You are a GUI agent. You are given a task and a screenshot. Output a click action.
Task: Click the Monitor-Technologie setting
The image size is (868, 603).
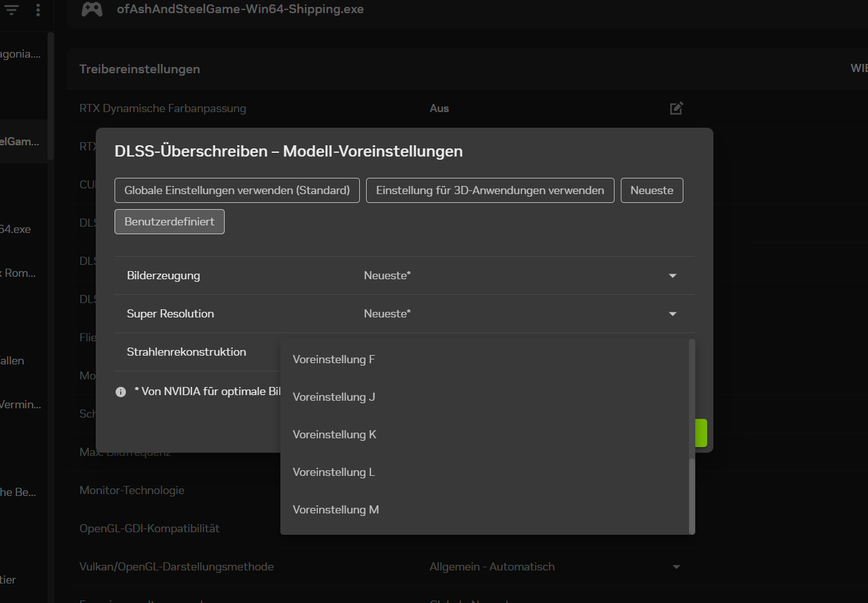[x=132, y=490]
